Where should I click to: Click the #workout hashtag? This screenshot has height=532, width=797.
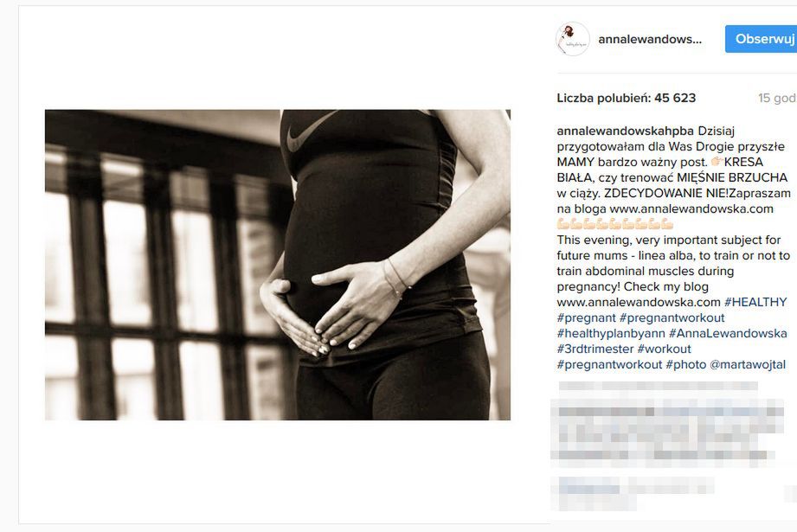tap(665, 349)
